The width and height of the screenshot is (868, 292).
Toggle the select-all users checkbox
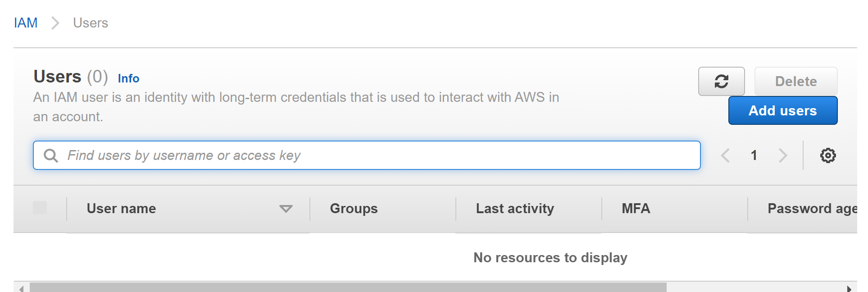point(40,208)
